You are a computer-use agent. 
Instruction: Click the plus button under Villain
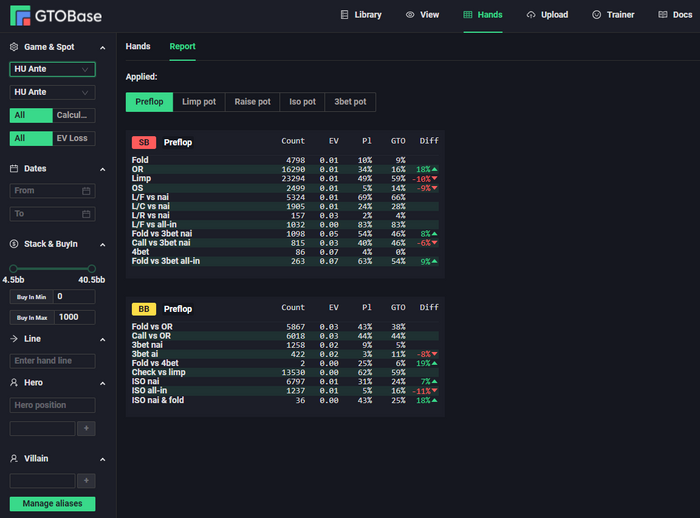pyautogui.click(x=86, y=480)
